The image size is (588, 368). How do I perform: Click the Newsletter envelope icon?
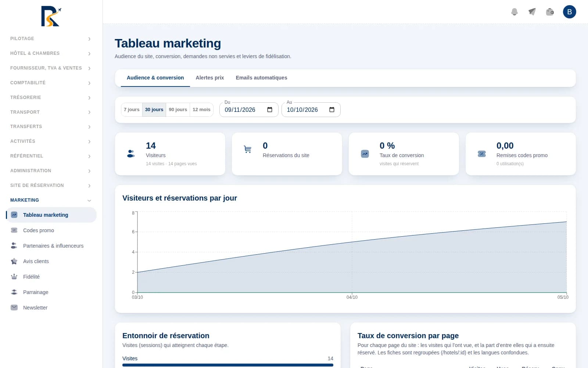coord(14,308)
